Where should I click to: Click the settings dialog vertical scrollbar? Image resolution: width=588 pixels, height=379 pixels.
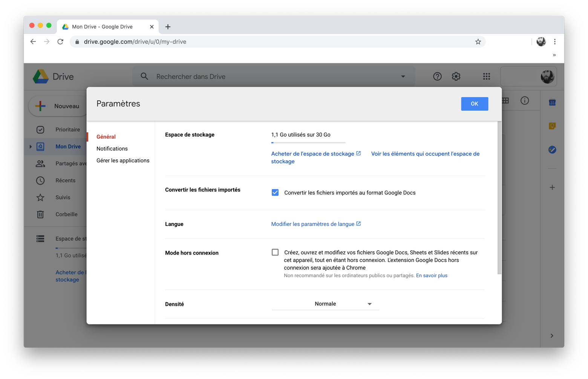point(499,198)
